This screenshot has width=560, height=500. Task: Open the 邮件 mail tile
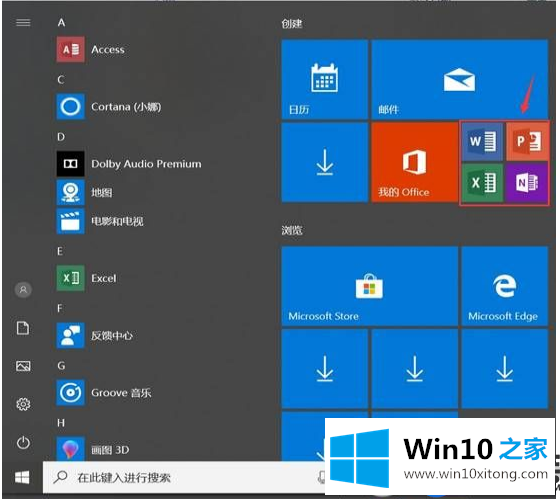[x=459, y=79]
